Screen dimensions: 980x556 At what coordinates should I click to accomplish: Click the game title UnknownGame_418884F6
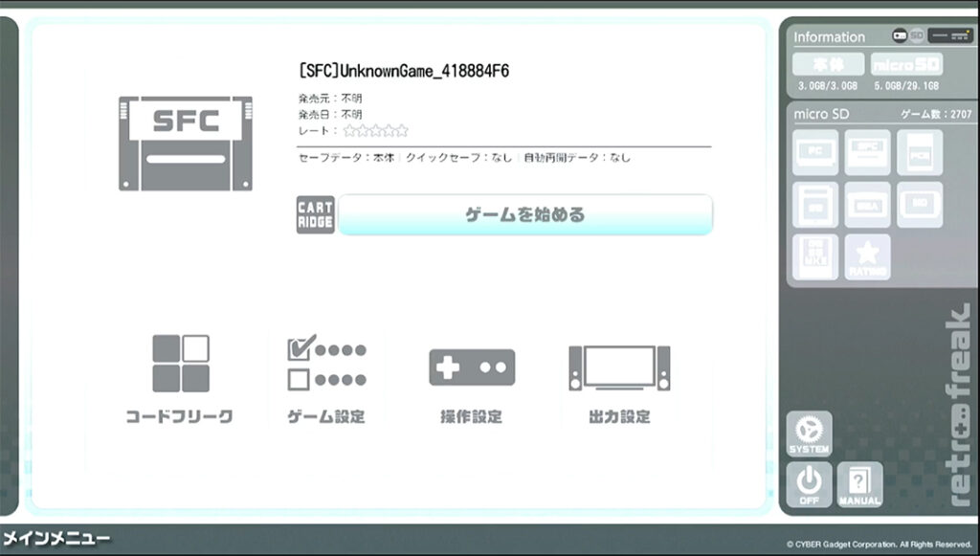403,72
